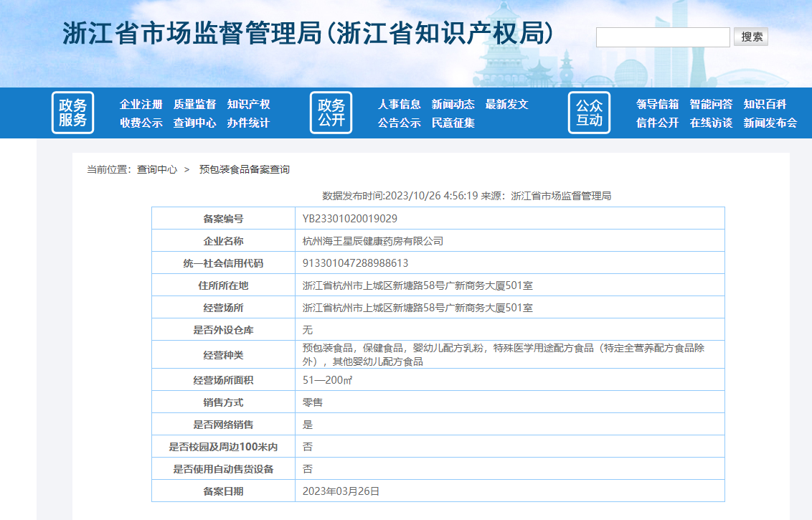Click the 政务服务 section icon
This screenshot has width=812, height=520.
point(72,113)
